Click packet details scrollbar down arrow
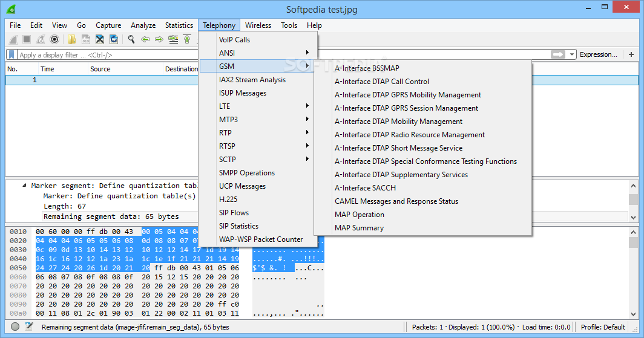644x338 pixels. (633, 217)
